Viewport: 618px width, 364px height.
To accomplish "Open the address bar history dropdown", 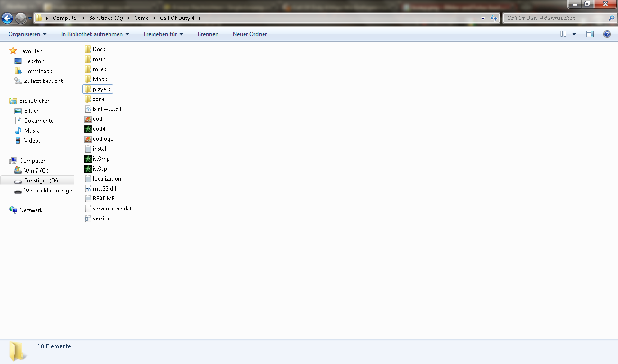I will click(483, 18).
